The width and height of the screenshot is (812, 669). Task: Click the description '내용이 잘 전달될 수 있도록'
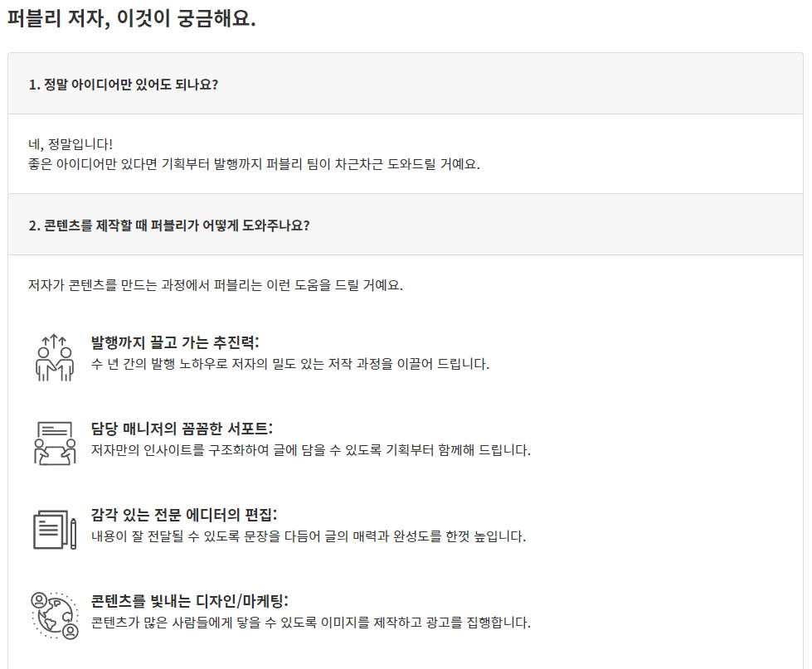coord(309,536)
